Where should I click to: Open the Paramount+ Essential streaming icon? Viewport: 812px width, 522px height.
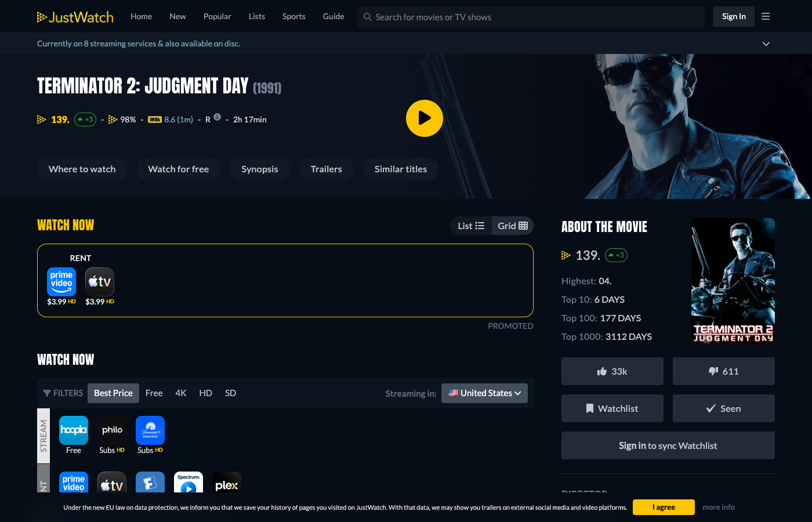point(150,430)
